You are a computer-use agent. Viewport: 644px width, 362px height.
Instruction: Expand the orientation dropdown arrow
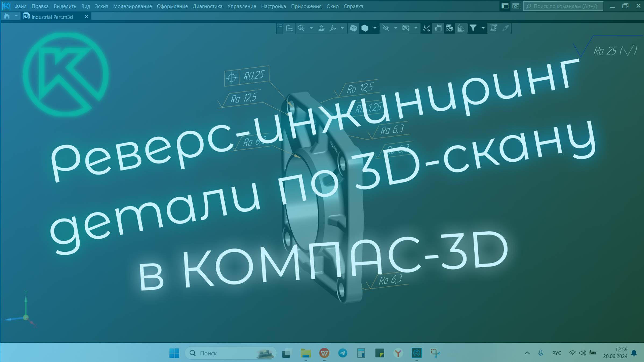pyautogui.click(x=342, y=28)
